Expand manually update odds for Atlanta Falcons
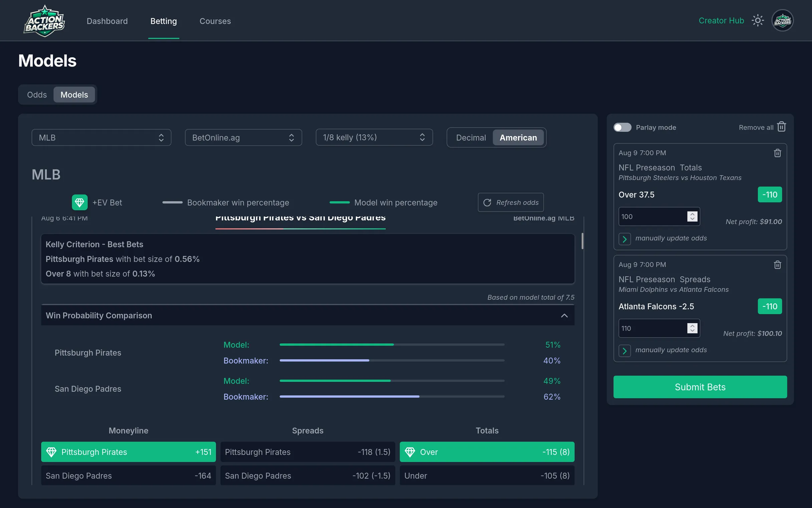The image size is (812, 508). [624, 351]
